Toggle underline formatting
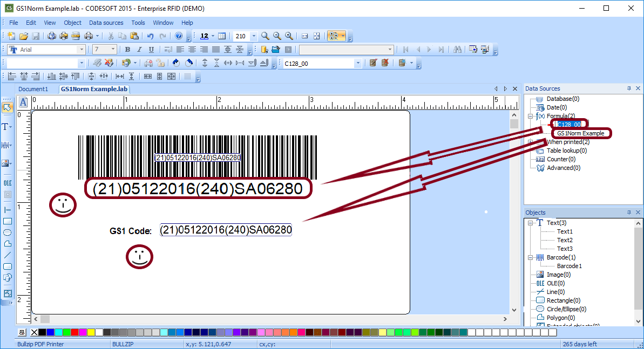The height and width of the screenshot is (349, 644). point(150,49)
